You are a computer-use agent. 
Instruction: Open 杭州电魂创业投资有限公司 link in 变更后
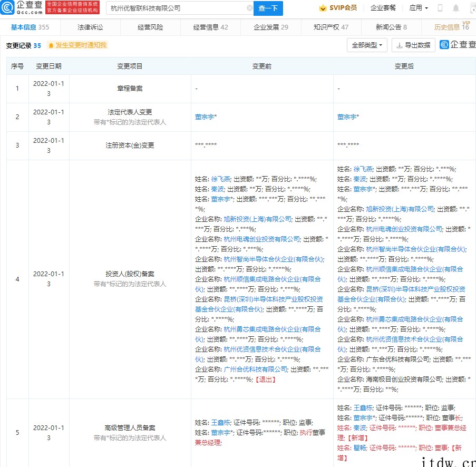click(404, 229)
